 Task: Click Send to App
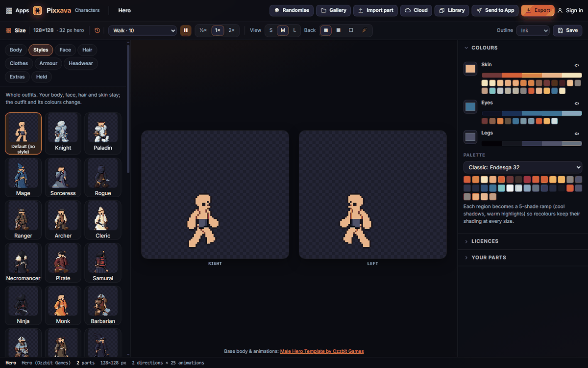(495, 10)
